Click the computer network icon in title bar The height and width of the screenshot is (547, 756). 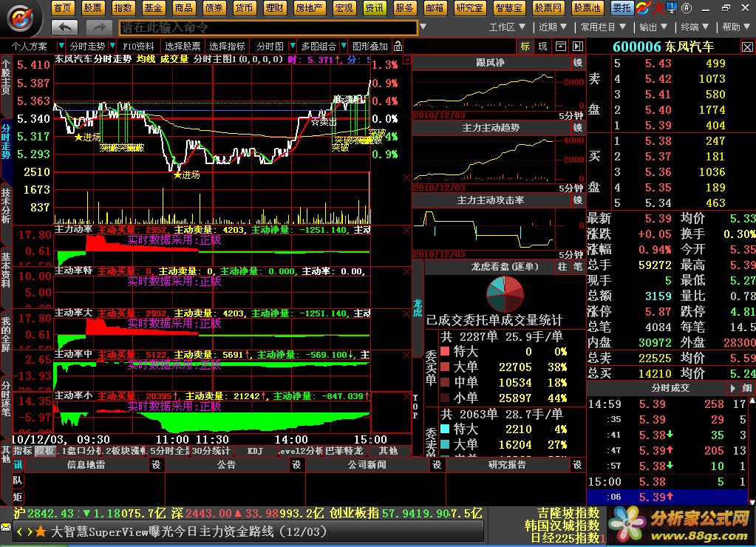point(672,7)
